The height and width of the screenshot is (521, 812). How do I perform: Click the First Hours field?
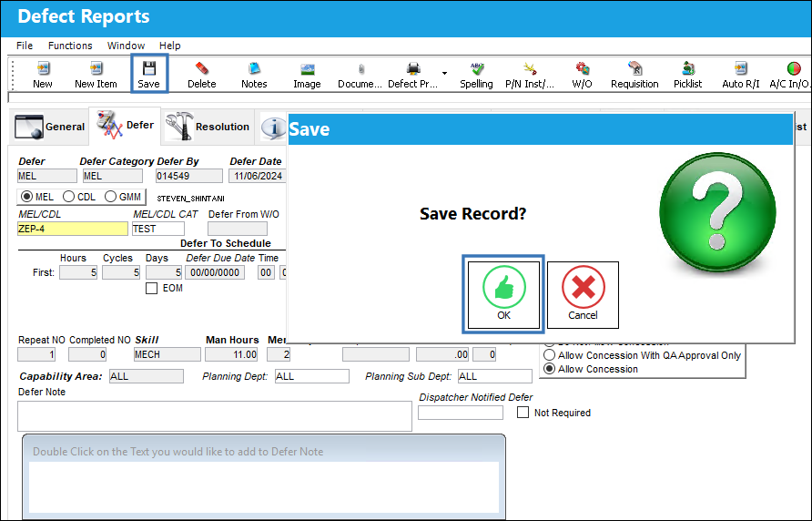point(78,272)
